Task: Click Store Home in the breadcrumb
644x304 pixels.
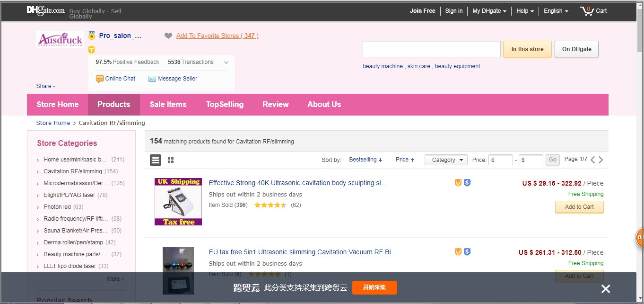Action: click(x=53, y=123)
